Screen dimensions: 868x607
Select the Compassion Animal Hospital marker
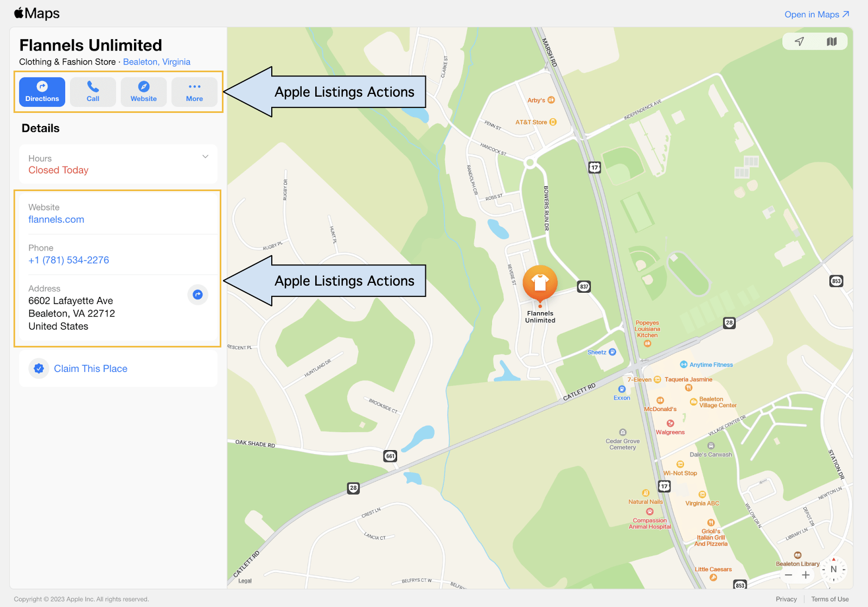(x=650, y=511)
